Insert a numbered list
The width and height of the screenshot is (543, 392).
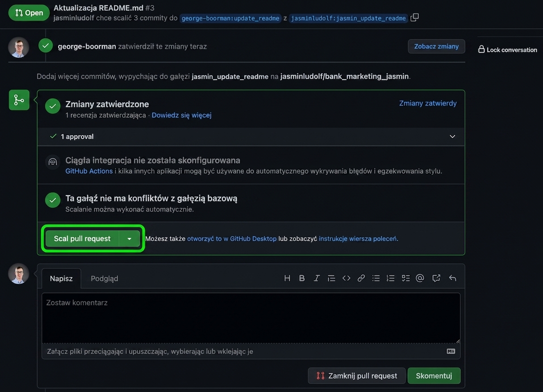[391, 278]
